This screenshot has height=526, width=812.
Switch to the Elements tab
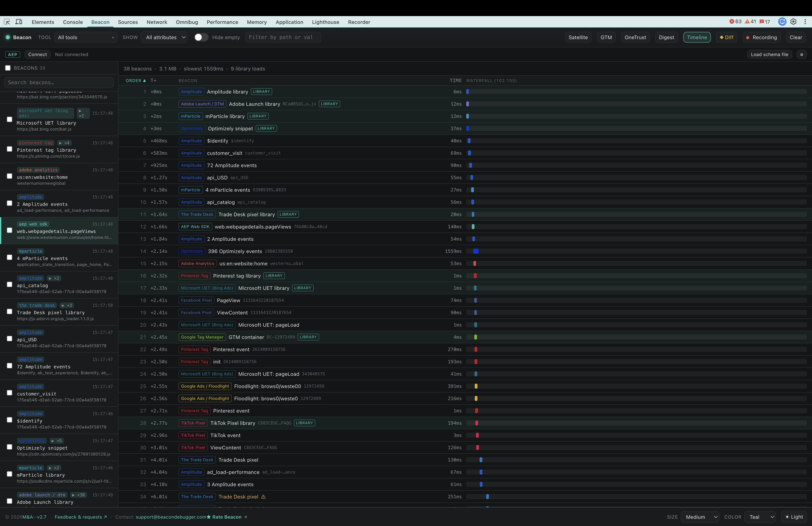(x=43, y=22)
